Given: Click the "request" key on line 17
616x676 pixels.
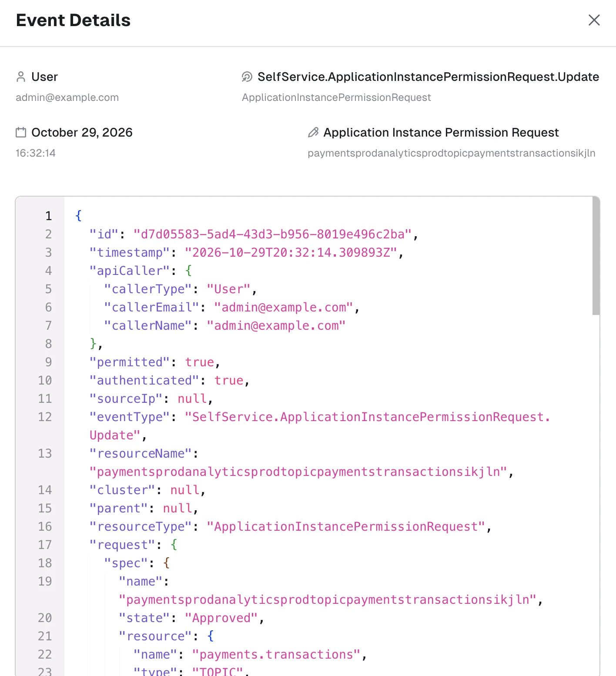Looking at the screenshot, I should tap(122, 545).
